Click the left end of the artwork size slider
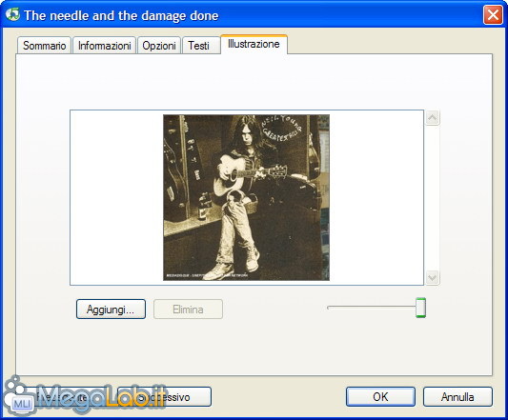Image resolution: width=508 pixels, height=420 pixels. pos(329,308)
